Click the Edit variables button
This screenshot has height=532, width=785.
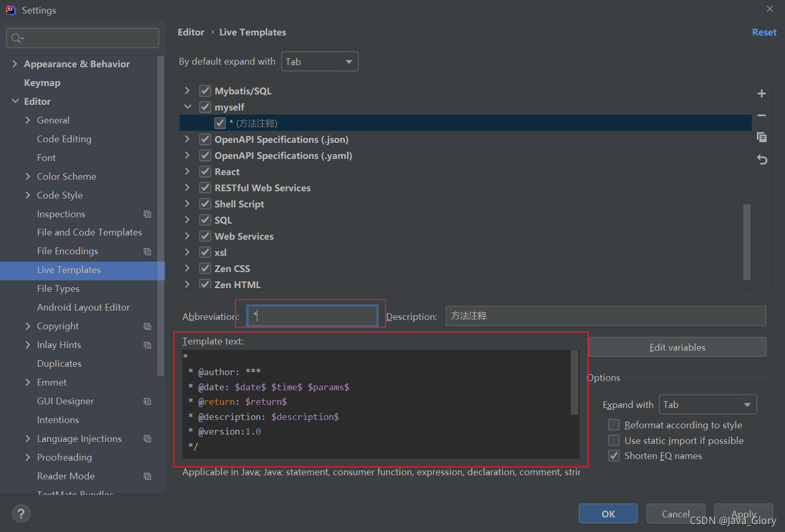[677, 347]
